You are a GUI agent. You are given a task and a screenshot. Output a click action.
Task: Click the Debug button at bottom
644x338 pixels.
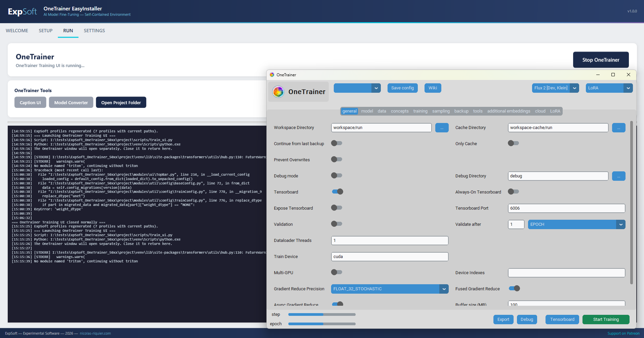527,320
